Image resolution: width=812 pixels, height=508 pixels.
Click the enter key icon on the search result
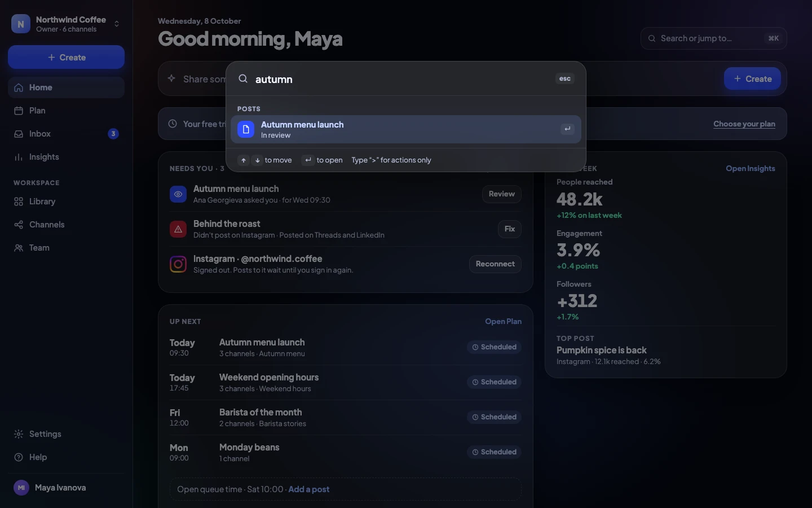click(x=567, y=129)
